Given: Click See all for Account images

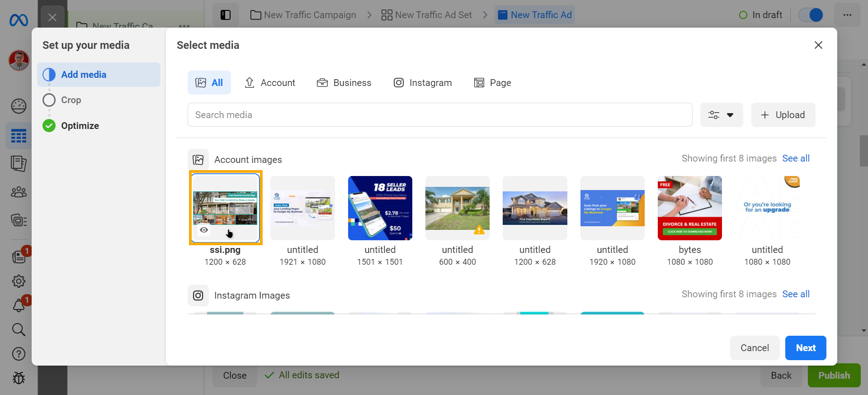Looking at the screenshot, I should (x=796, y=158).
